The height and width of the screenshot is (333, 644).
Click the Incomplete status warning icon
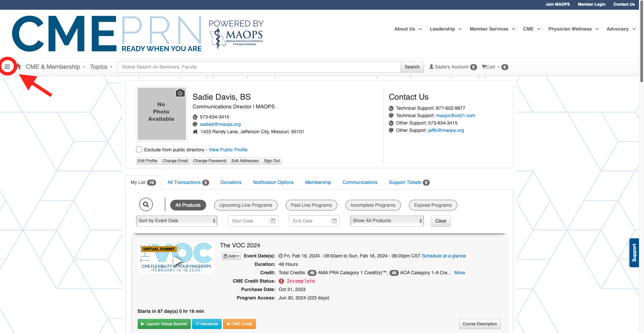(x=281, y=281)
